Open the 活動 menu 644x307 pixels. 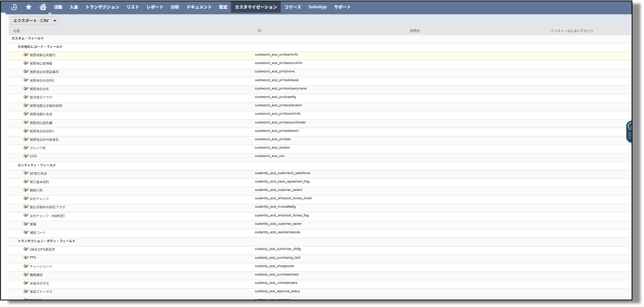coord(58,7)
